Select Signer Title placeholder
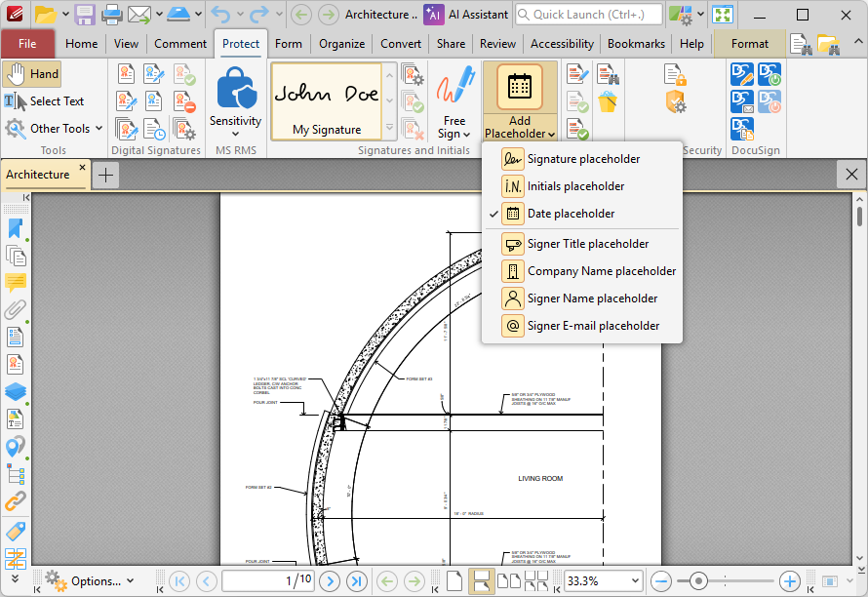Viewport: 868px width, 597px height. click(x=582, y=244)
